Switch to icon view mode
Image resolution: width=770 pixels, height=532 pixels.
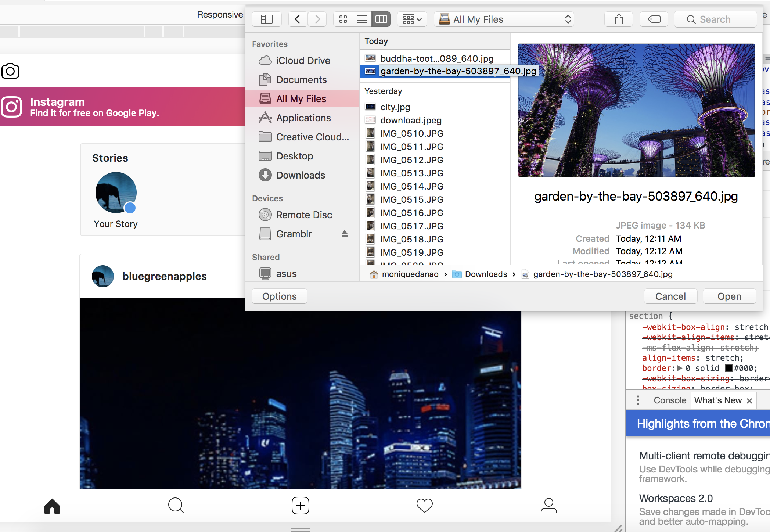pos(343,19)
